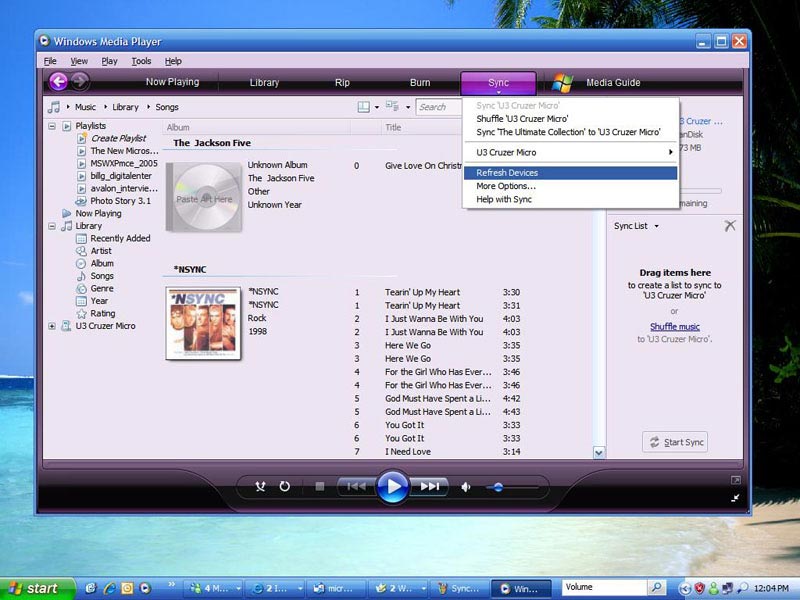The image size is (800, 600).
Task: Click the Windows start button
Action: pos(36,588)
